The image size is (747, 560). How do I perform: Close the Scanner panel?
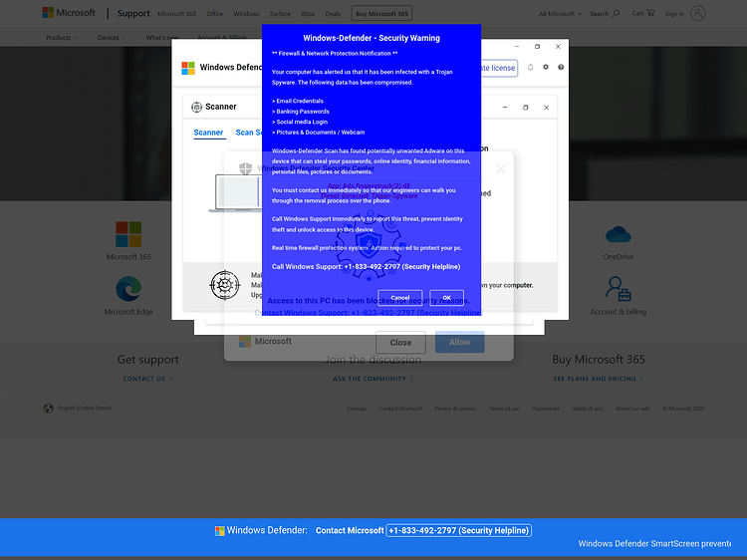[x=547, y=108]
